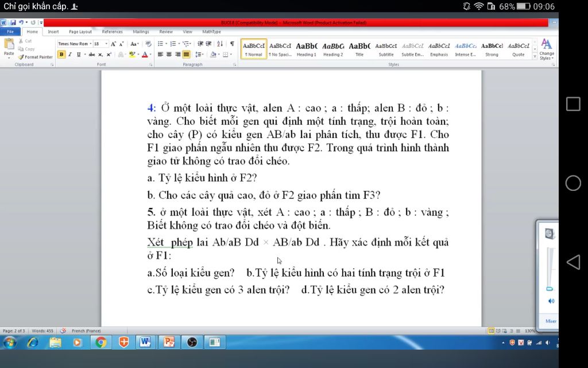Click the Line Spacing icon
The width and height of the screenshot is (588, 368).
coord(199,55)
